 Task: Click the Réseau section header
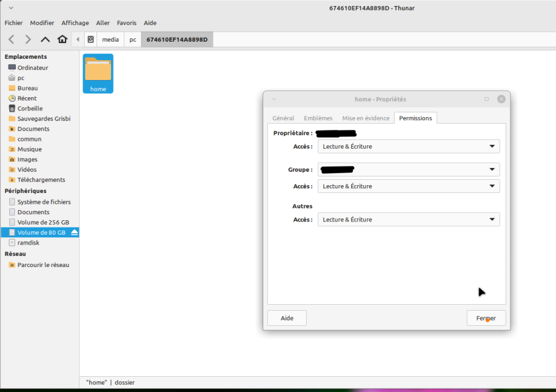15,254
